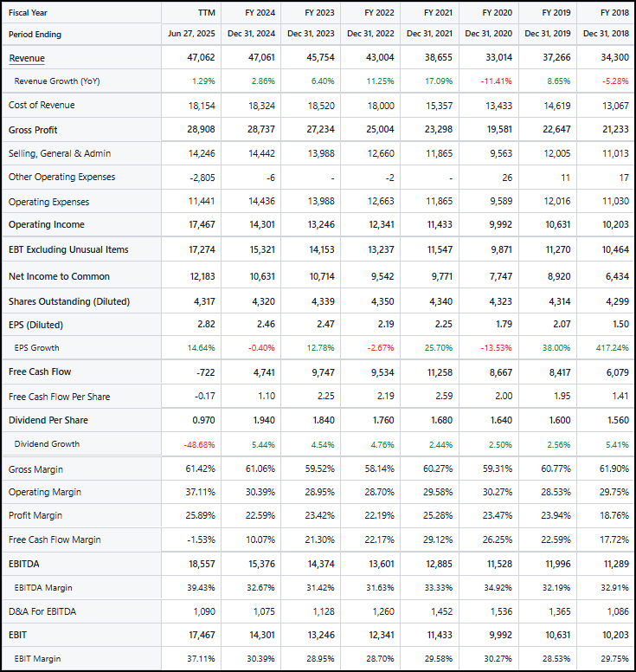Click the EBT Excluding Unusual Items label

(x=68, y=249)
